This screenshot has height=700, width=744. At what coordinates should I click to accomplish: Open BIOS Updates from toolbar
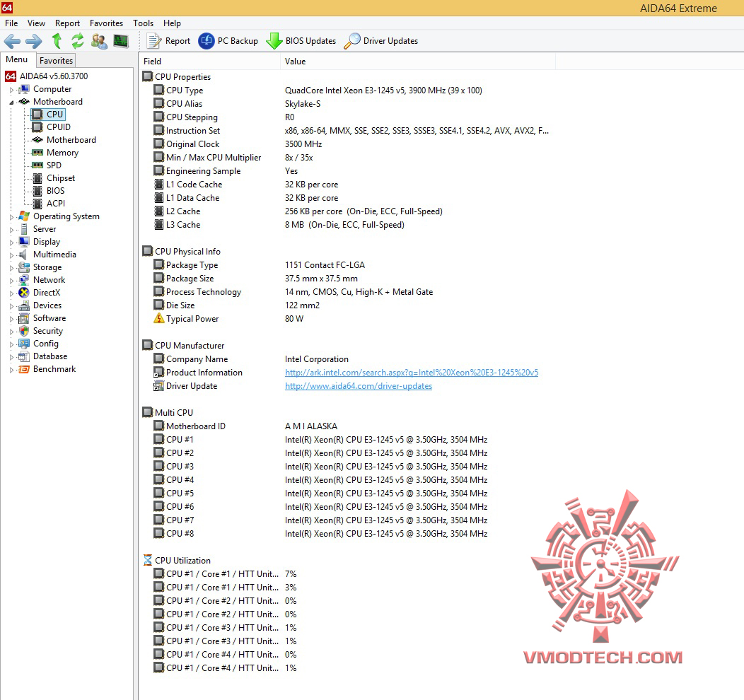(301, 41)
